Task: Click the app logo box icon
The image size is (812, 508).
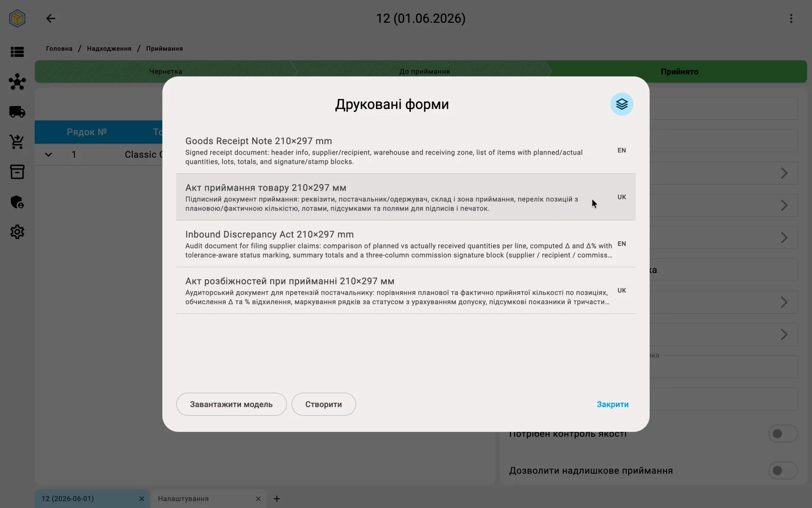Action: (17, 19)
